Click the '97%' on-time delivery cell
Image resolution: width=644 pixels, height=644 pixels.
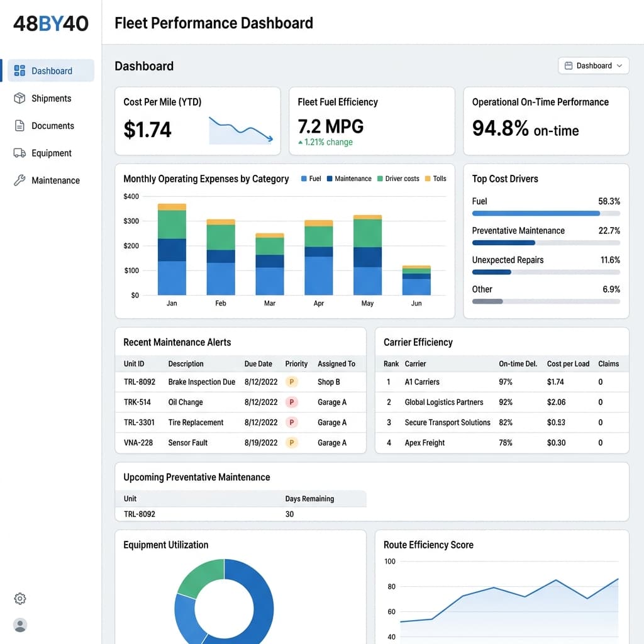[x=506, y=382]
